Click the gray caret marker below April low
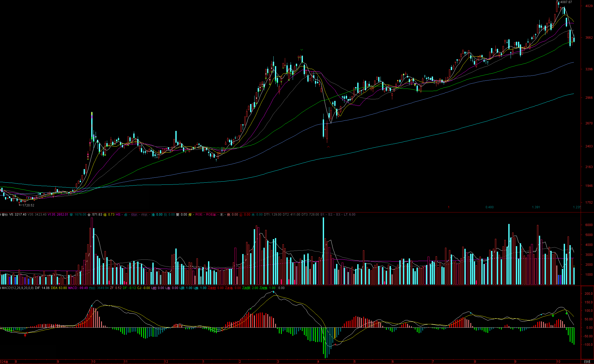 click(328, 147)
